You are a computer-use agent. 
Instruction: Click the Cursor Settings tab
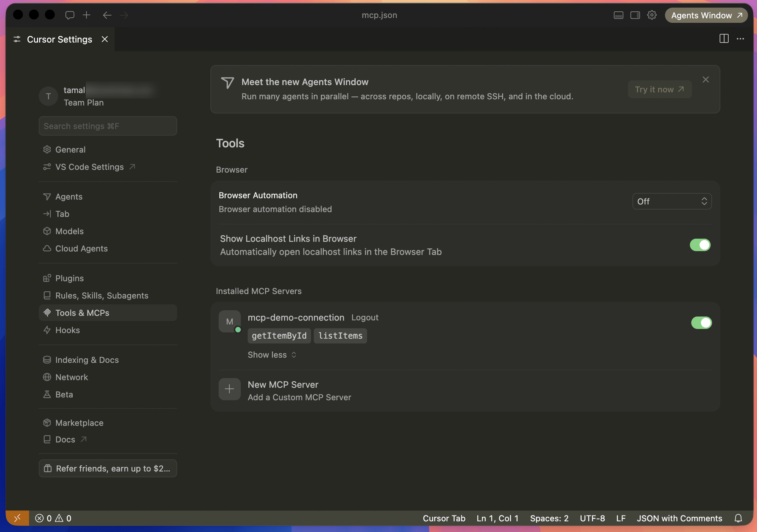point(60,39)
